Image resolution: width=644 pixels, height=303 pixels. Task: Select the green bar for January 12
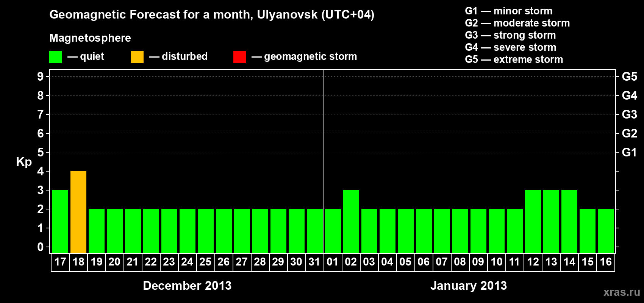tap(533, 221)
